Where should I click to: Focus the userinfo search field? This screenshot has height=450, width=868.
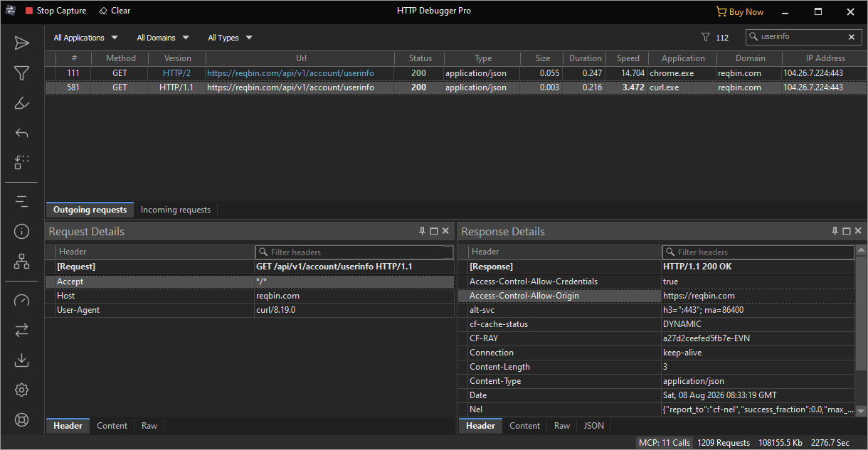[802, 37]
